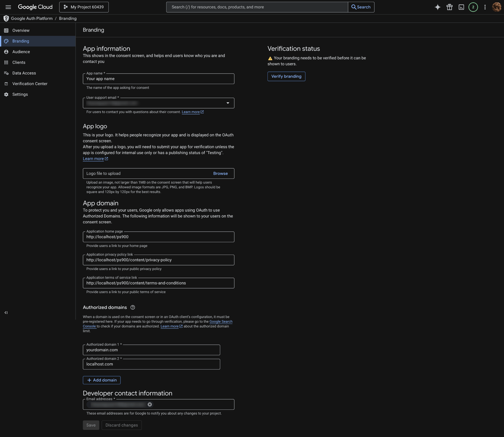Activate Cloud Shell terminal icon
The height and width of the screenshot is (437, 504).
(461, 7)
